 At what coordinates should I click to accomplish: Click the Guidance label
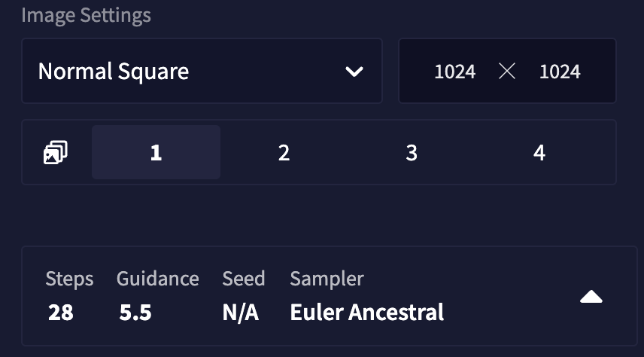157,279
